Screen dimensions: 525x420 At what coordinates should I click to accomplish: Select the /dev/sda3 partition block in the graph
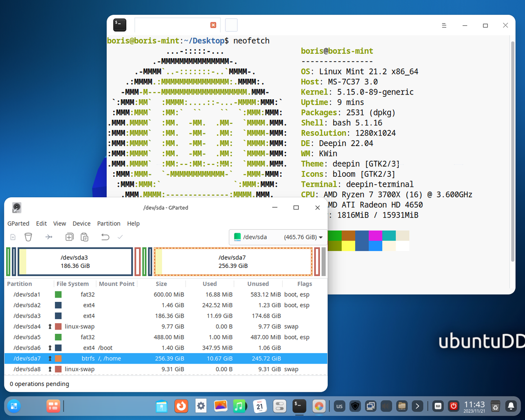[70, 261]
